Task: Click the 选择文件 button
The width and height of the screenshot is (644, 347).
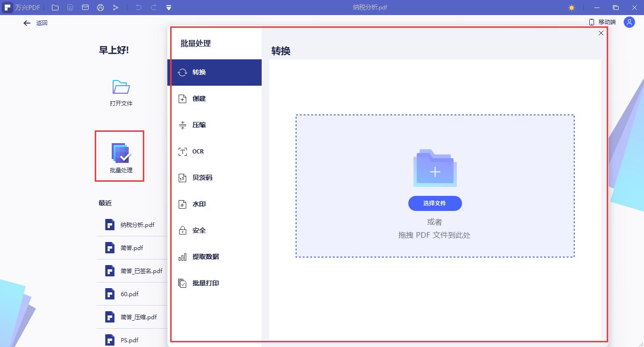Action: click(435, 203)
